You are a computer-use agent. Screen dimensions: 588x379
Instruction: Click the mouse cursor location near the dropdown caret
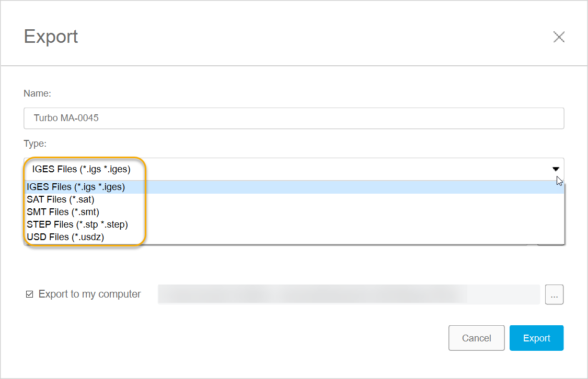[x=559, y=180]
